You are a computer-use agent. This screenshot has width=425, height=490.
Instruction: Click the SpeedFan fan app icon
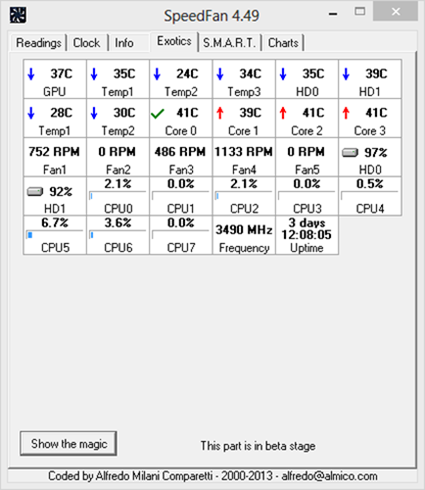pyautogui.click(x=18, y=15)
